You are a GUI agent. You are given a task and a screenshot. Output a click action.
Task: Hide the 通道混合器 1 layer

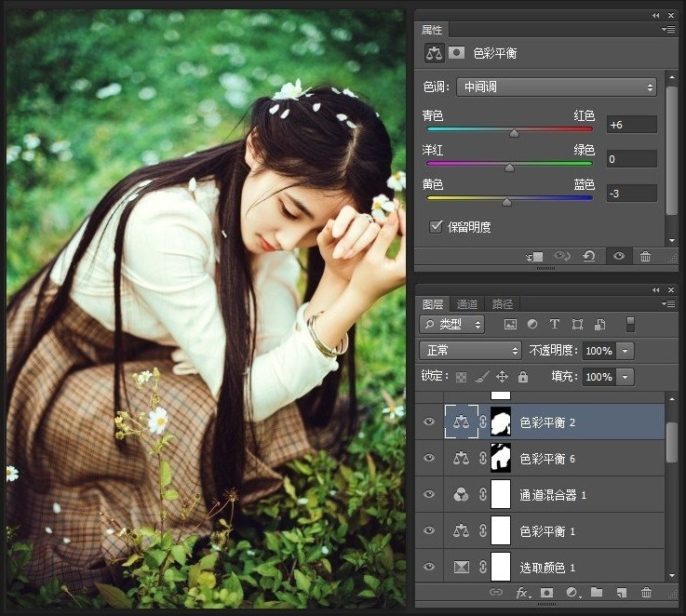429,494
